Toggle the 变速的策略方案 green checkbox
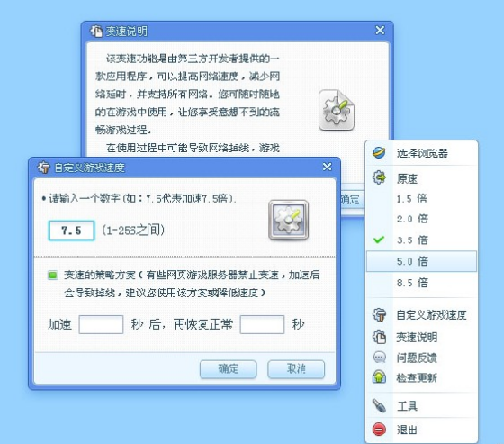 [53, 275]
